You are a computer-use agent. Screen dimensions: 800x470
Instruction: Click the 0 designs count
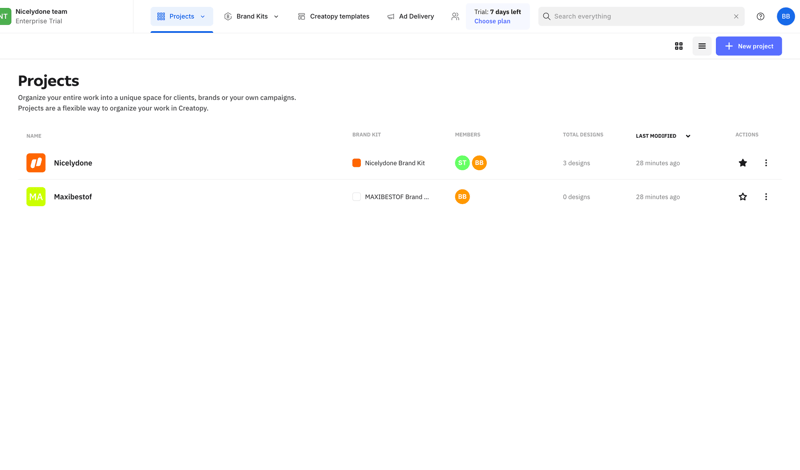tap(576, 197)
